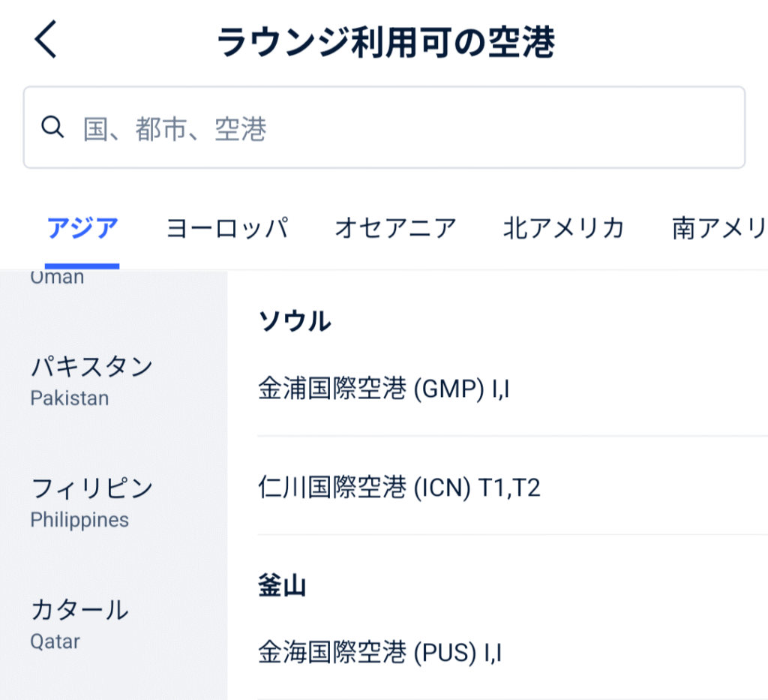Click the ラウンジ利用可の空港 page title

pyautogui.click(x=385, y=43)
